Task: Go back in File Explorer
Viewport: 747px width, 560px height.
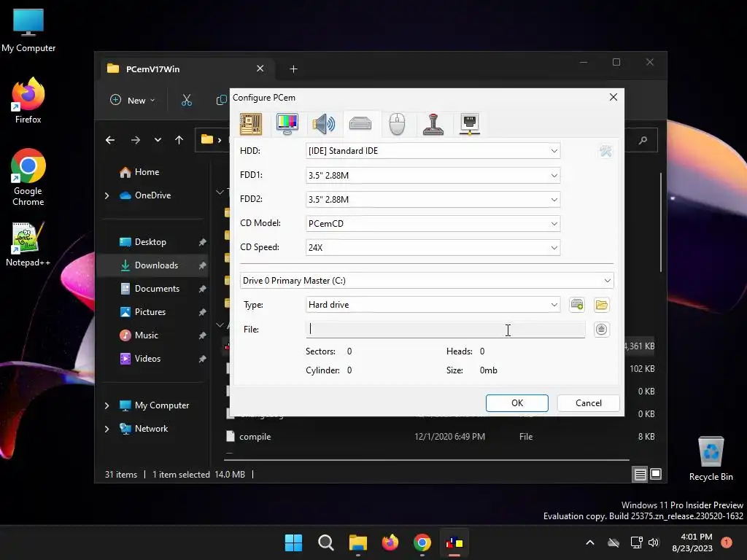Action: (110, 140)
